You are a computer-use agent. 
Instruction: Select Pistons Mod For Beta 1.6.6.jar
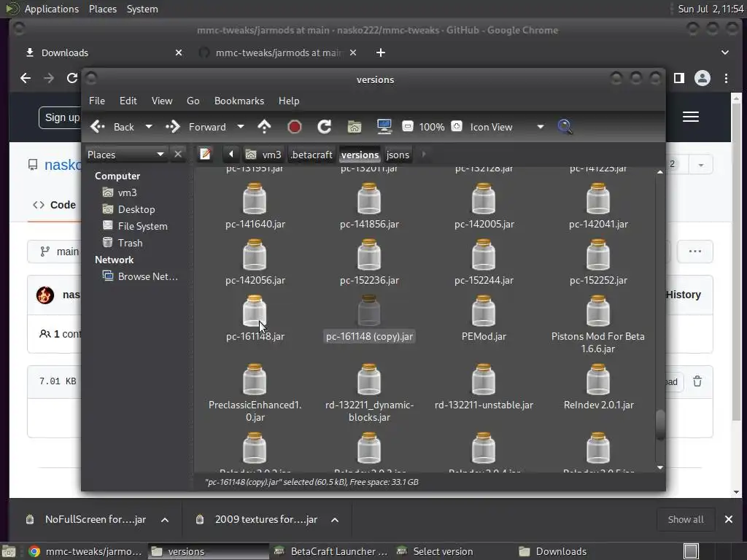(x=598, y=324)
